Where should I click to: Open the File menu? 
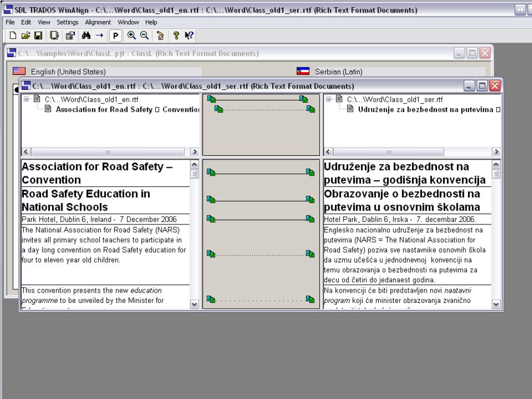[10, 22]
